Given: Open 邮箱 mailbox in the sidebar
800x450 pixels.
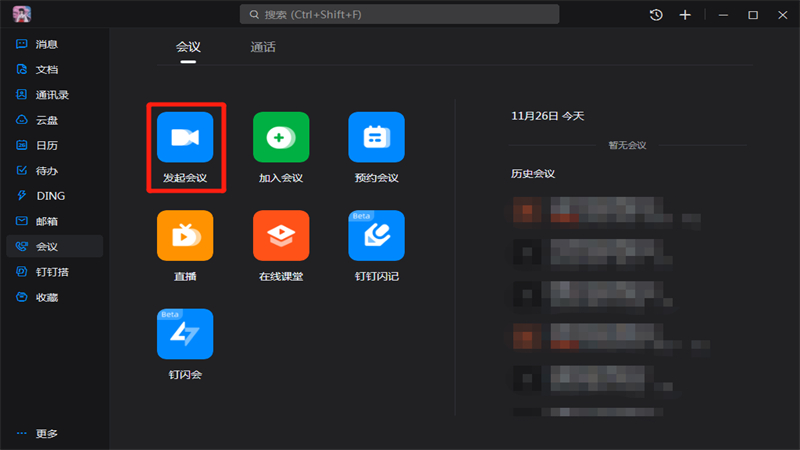Looking at the screenshot, I should point(55,221).
